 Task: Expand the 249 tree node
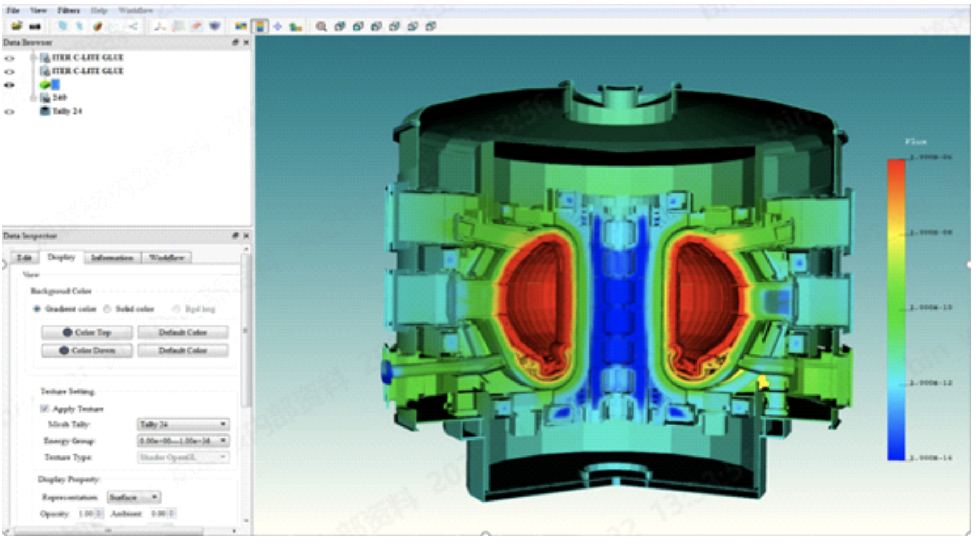(34, 98)
